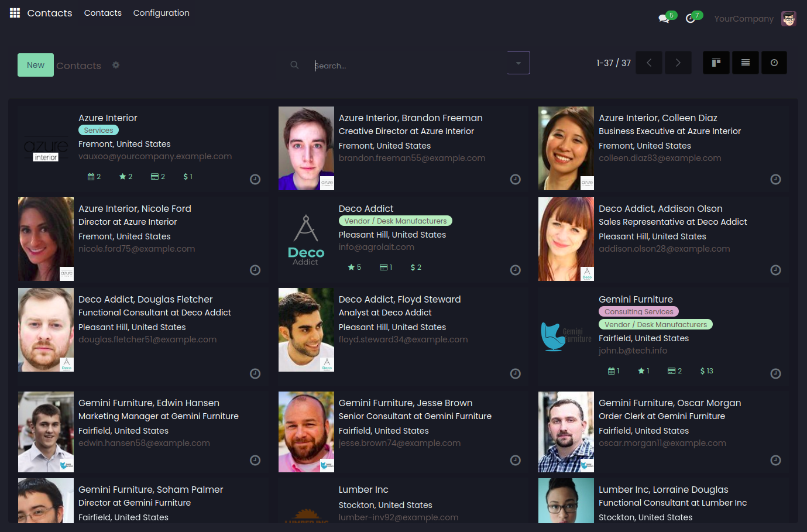The image size is (807, 532).
Task: Open activity clock on Brandon Freeman card
Action: tap(516, 179)
